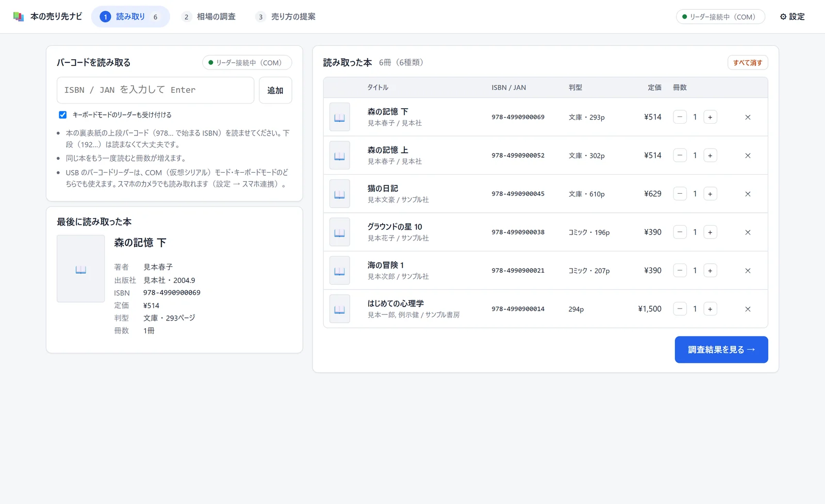
Task: Click the 追加 button
Action: coord(275,90)
